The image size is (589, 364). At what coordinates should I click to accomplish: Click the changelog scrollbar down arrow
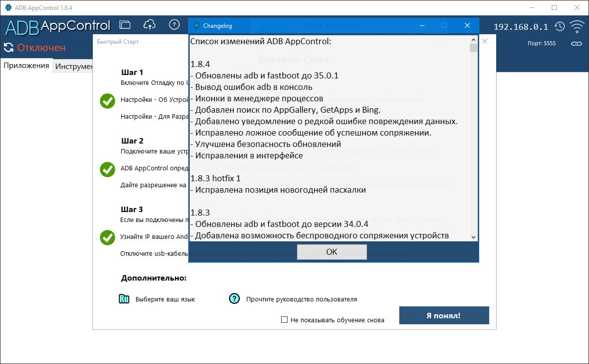coord(473,237)
